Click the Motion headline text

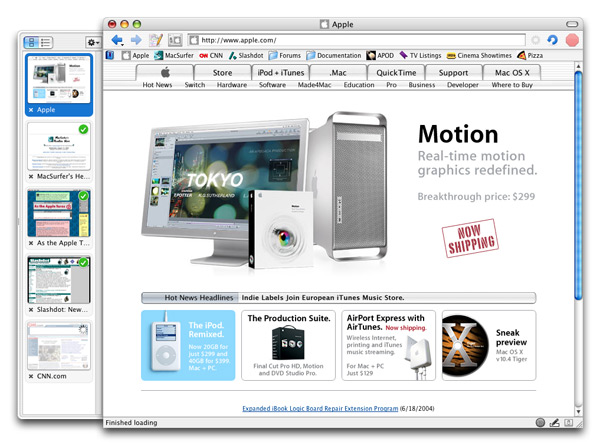point(458,134)
